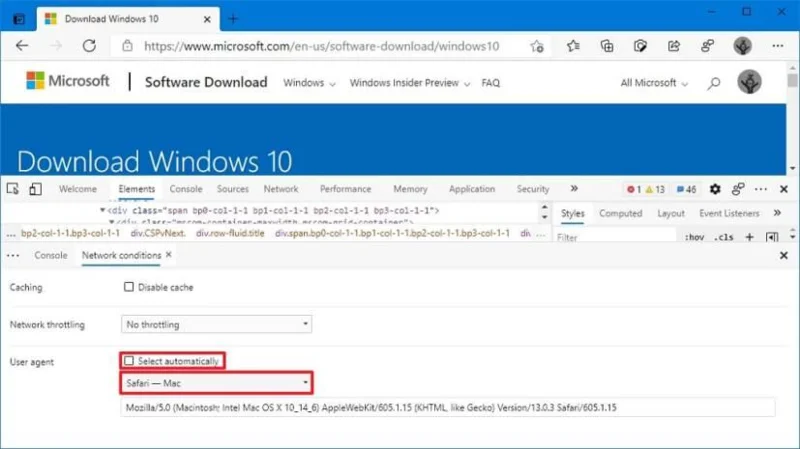
Task: Reload the page with Refresh icon
Action: [89, 46]
